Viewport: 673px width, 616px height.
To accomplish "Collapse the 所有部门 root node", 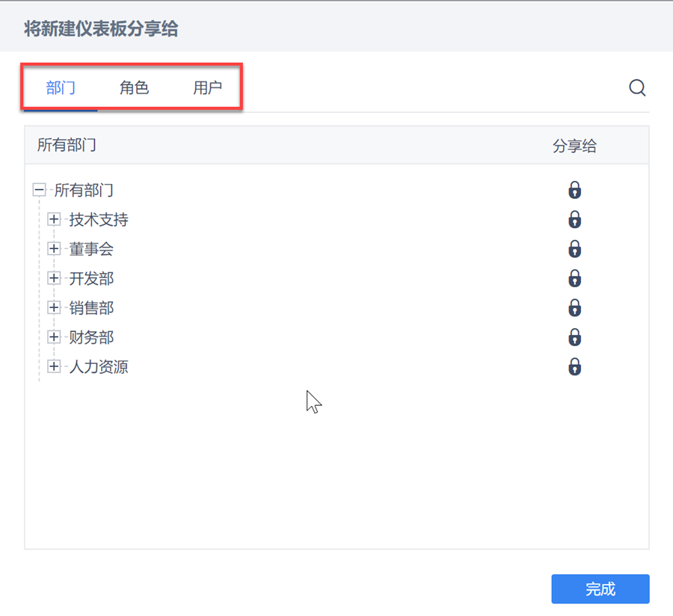I will click(x=40, y=190).
